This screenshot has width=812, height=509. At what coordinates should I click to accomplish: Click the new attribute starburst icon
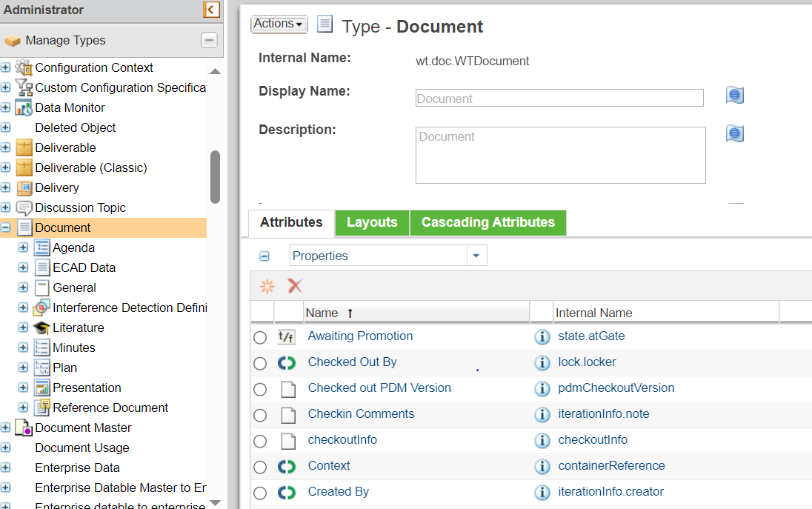(x=267, y=286)
